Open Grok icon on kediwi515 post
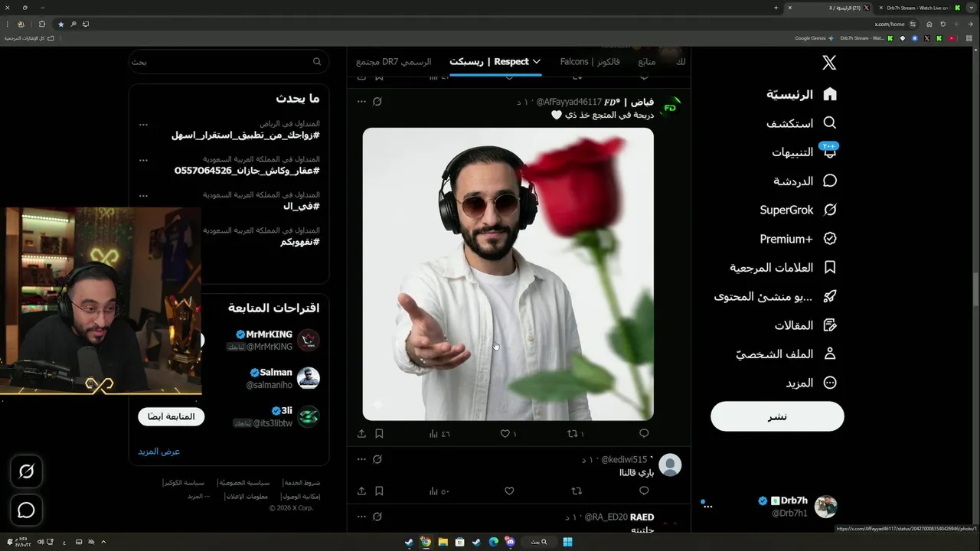This screenshot has width=980, height=551. coord(377,459)
